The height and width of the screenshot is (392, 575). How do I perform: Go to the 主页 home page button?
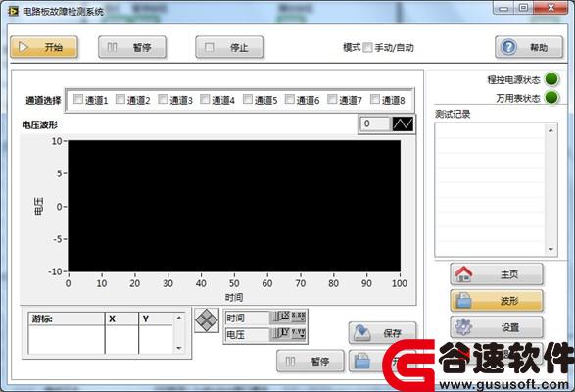pyautogui.click(x=497, y=274)
